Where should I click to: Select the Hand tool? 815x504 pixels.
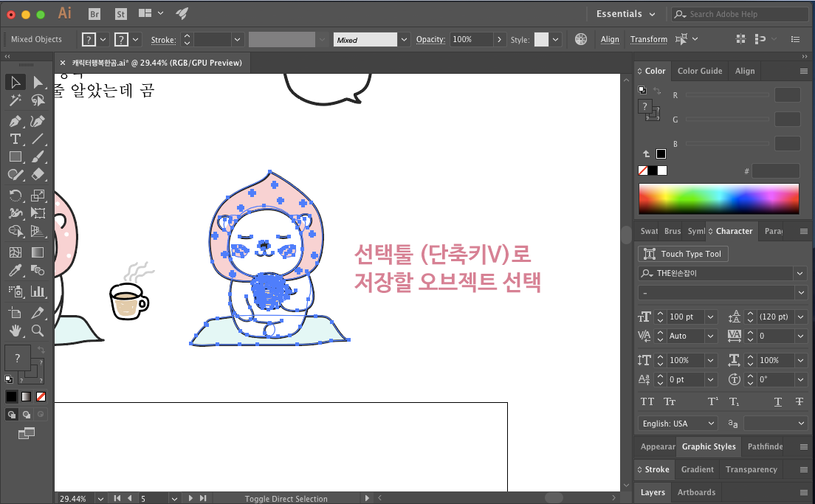click(x=15, y=331)
